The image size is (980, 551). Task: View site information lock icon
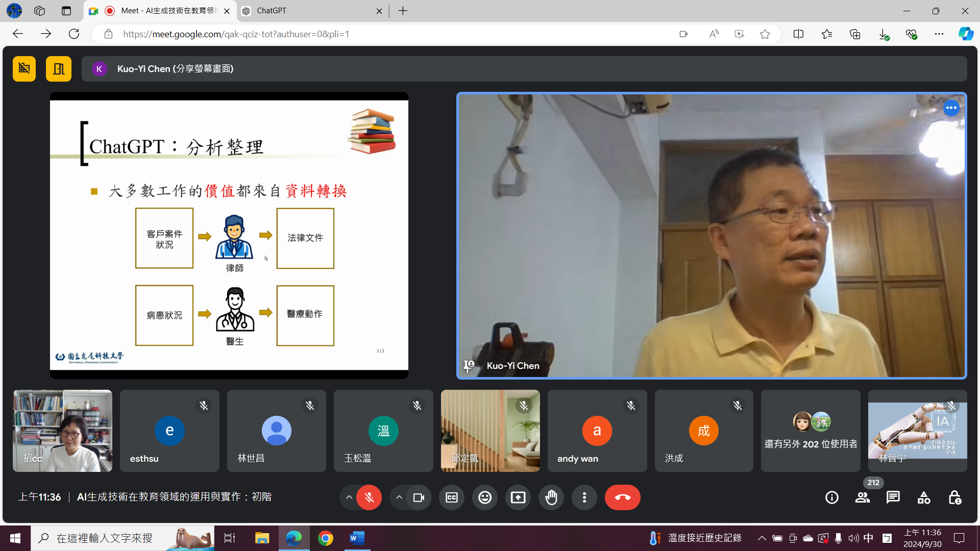[108, 34]
